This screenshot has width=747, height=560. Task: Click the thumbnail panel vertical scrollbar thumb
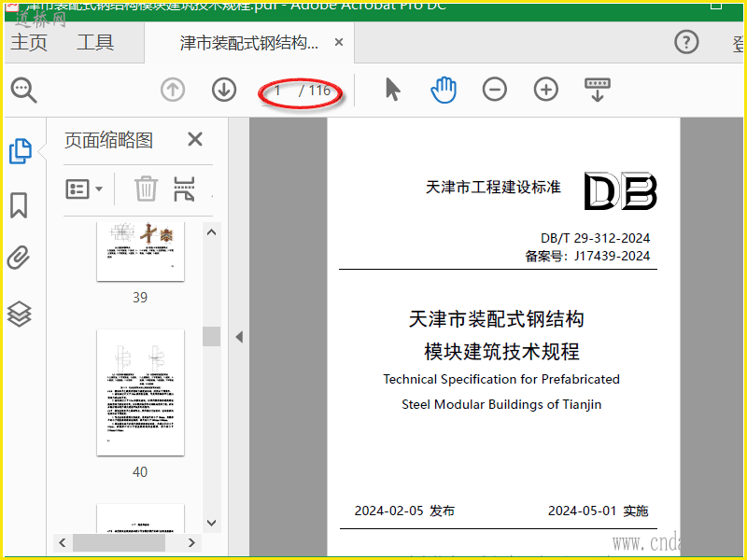(x=212, y=336)
